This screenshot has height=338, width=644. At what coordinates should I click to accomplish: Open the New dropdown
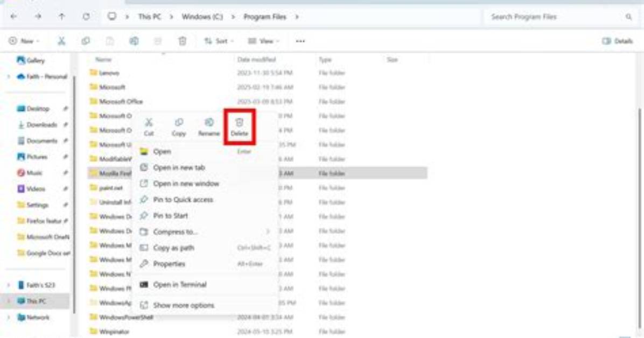(x=24, y=41)
